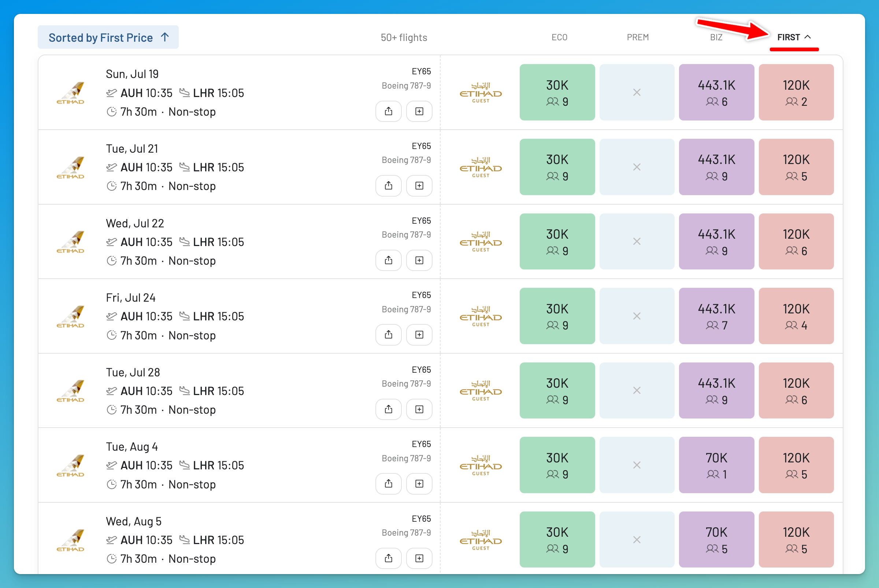Image resolution: width=879 pixels, height=588 pixels.
Task: Add Tue, Jul 28 flight with plus icon
Action: pos(419,409)
